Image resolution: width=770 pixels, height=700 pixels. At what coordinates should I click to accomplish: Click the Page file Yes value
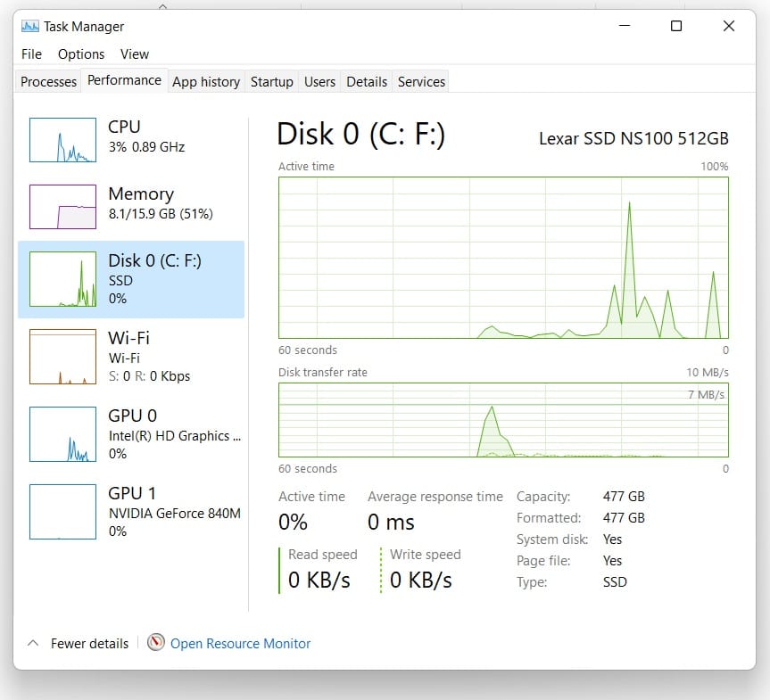pos(612,561)
